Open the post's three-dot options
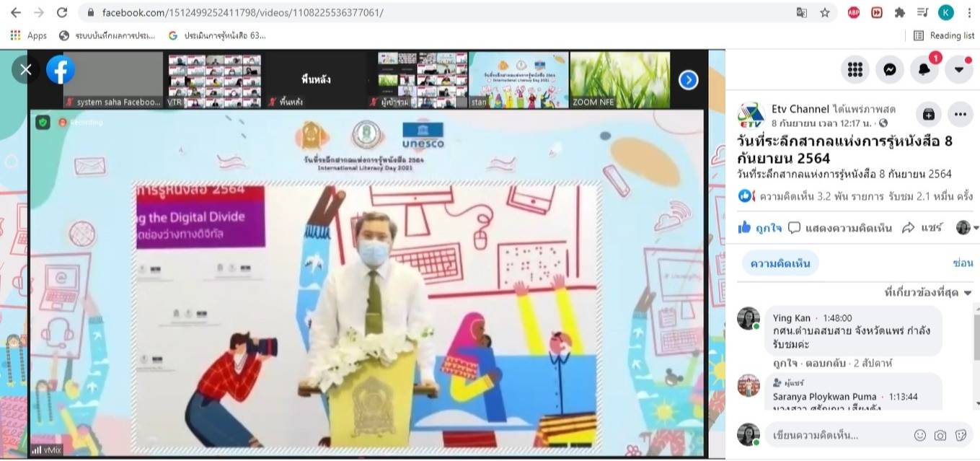 coord(961,114)
